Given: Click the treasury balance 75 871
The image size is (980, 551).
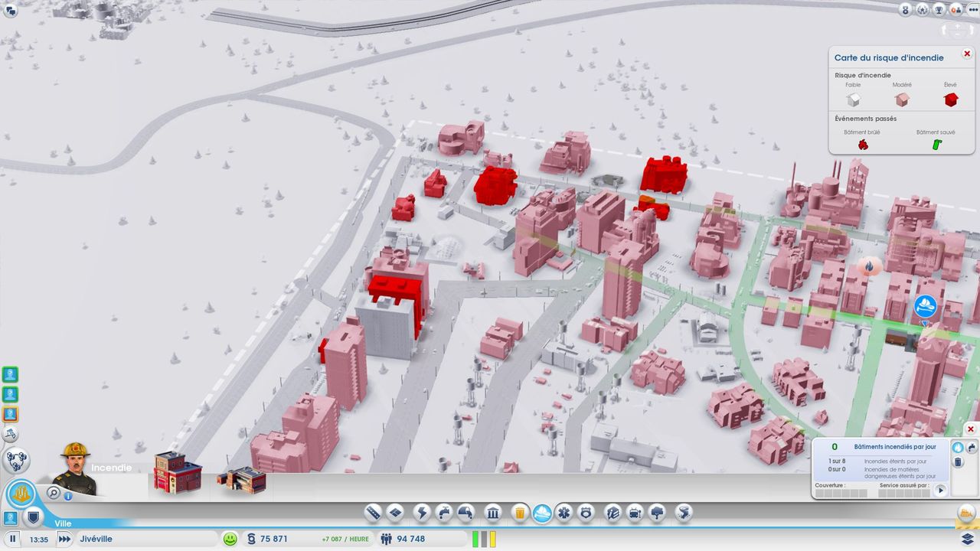Looking at the screenshot, I should [273, 539].
